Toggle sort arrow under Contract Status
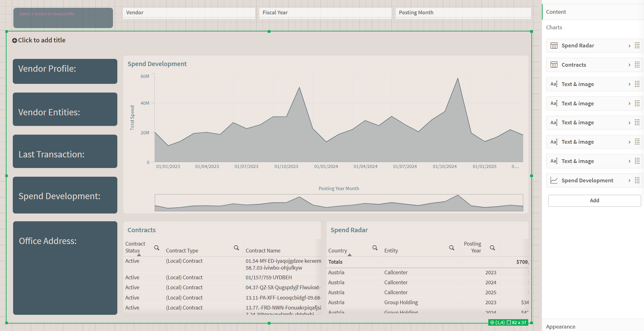The image size is (644, 331). [x=139, y=255]
